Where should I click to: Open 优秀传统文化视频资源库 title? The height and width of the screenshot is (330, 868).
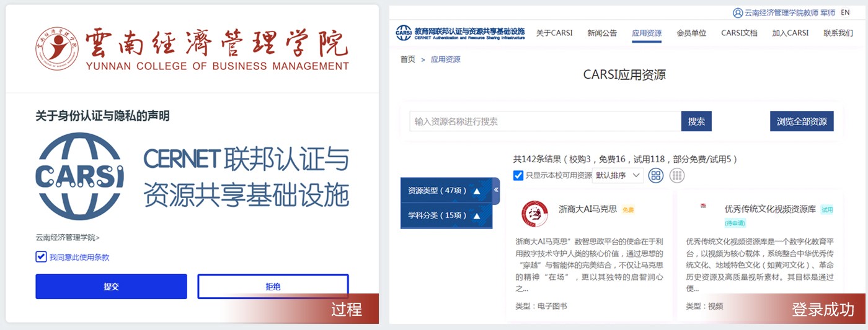tap(770, 209)
